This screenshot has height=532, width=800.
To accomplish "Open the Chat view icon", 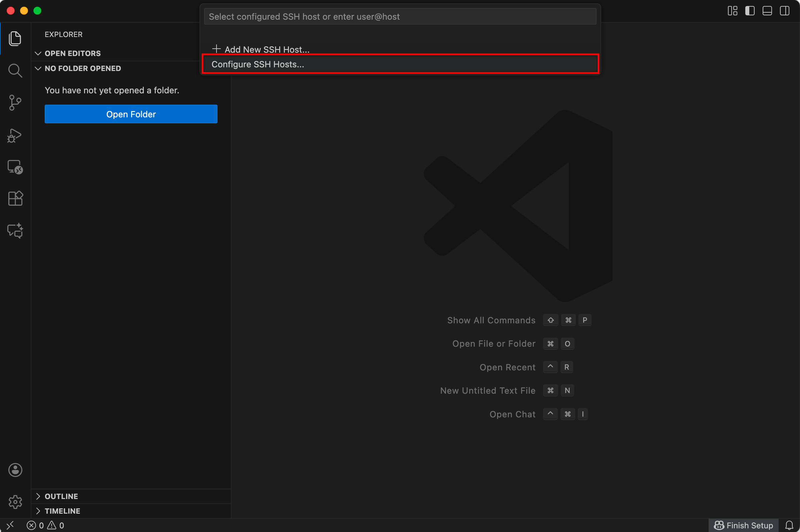I will (x=15, y=231).
